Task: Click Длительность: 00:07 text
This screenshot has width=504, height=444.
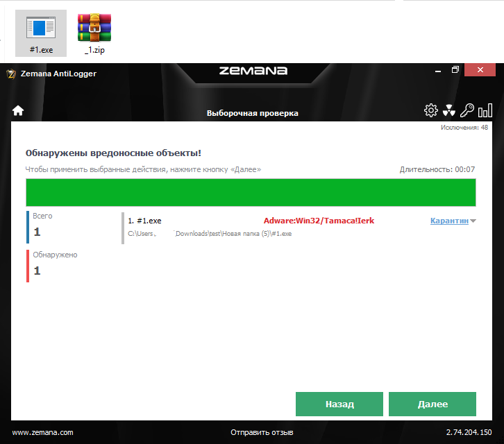Action: pyautogui.click(x=437, y=169)
